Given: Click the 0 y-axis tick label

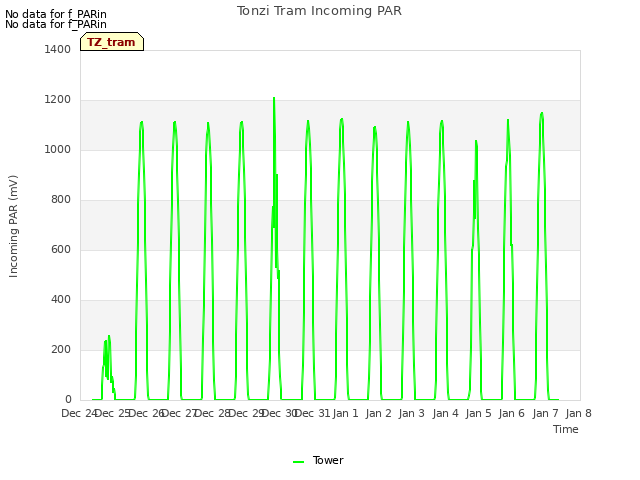Looking at the screenshot, I should pos(68,400).
